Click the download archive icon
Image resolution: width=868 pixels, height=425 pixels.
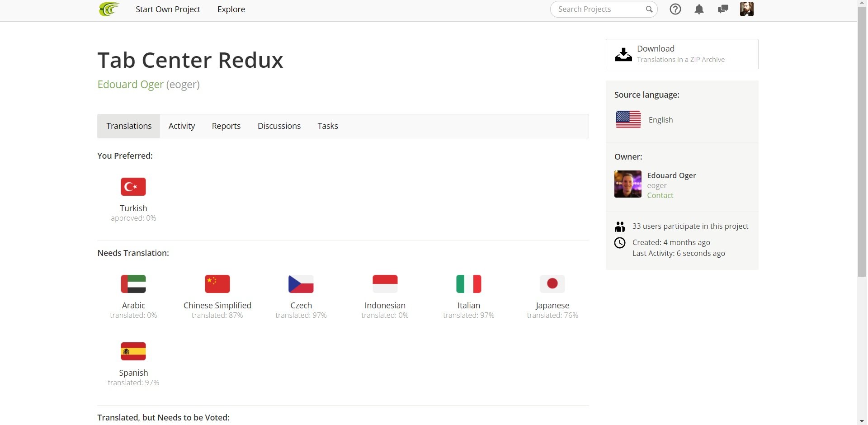pyautogui.click(x=623, y=54)
